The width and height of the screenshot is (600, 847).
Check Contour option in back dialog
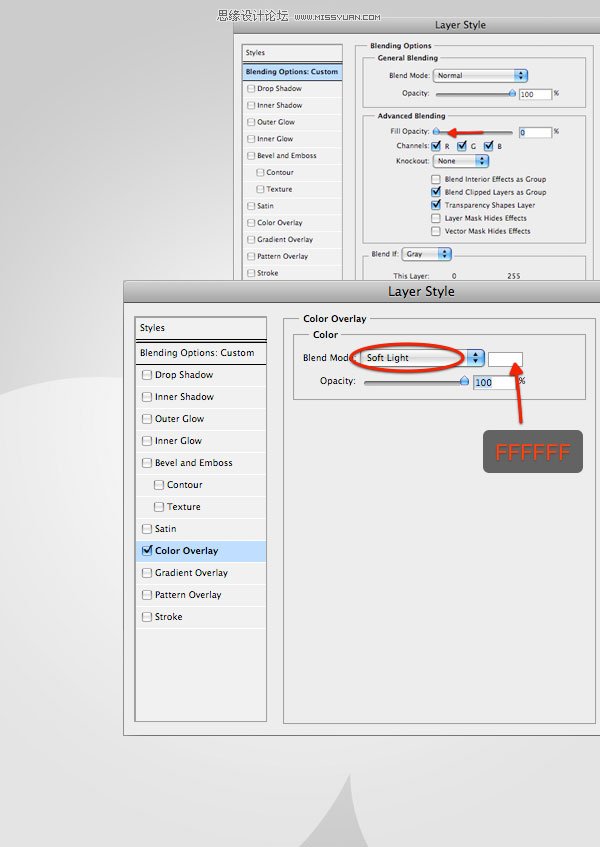(x=260, y=172)
